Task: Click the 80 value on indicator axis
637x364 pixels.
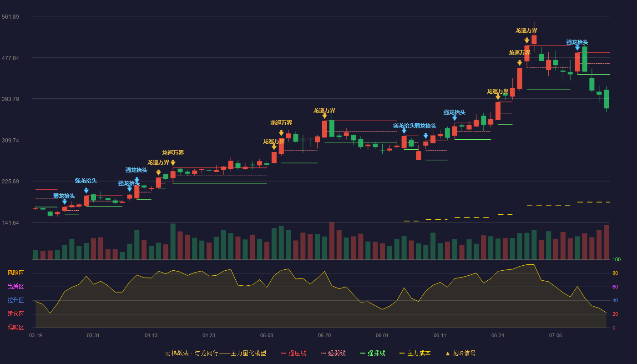Action: point(615,273)
